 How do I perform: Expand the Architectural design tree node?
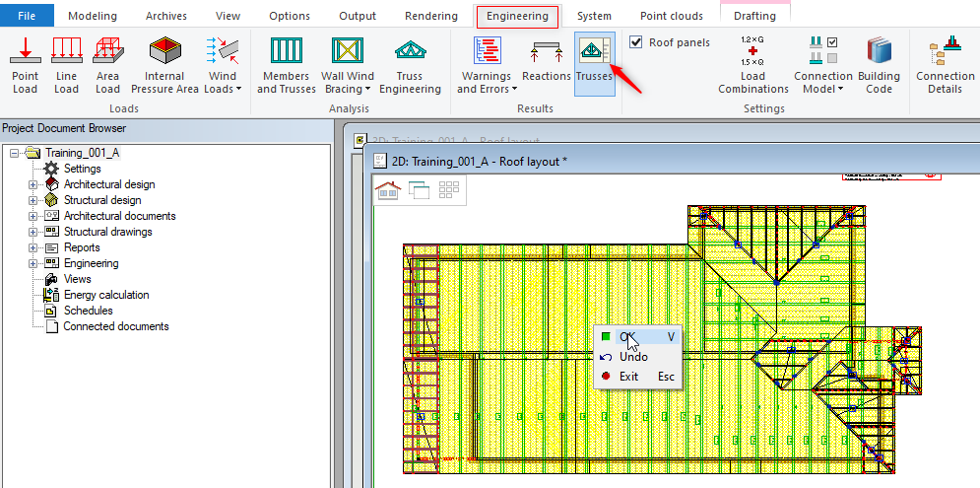[x=33, y=184]
